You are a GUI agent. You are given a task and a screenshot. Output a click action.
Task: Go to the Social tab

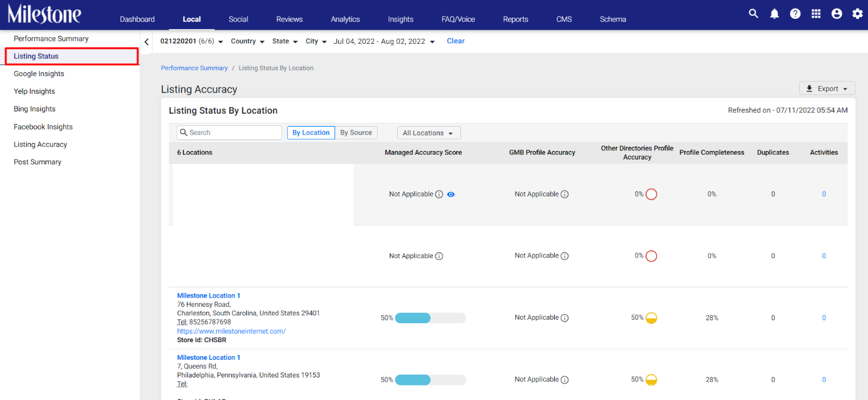[x=238, y=19]
